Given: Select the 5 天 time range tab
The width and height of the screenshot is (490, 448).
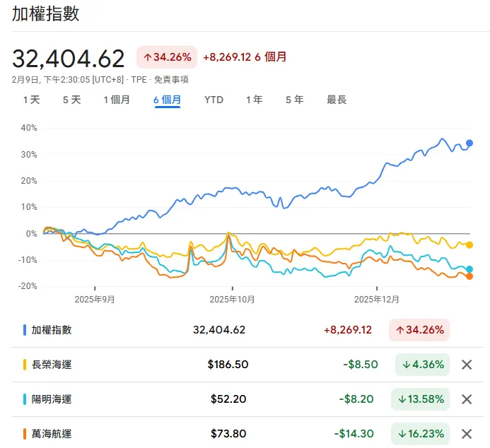Looking at the screenshot, I should point(72,100).
